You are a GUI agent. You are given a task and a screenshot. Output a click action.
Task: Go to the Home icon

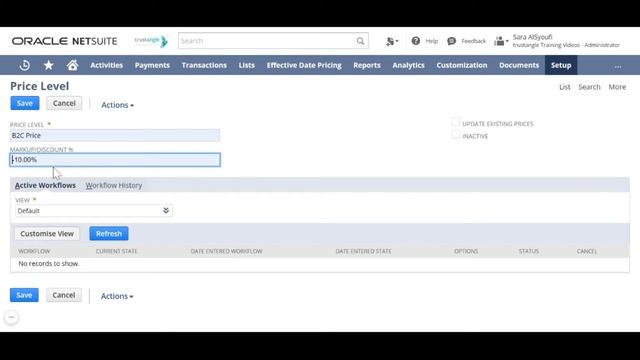(73, 65)
